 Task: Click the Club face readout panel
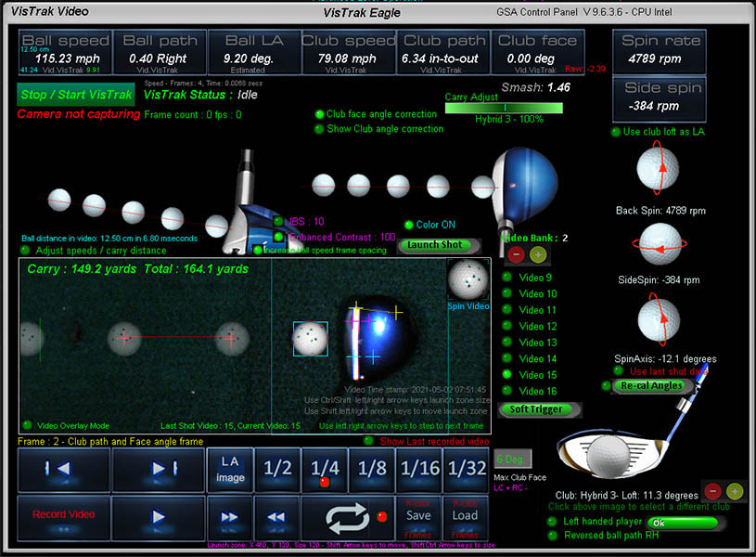coord(538,53)
